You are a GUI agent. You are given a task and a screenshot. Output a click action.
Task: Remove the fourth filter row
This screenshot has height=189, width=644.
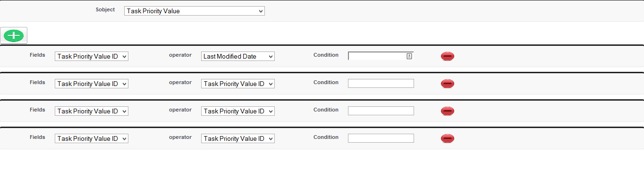pyautogui.click(x=447, y=138)
